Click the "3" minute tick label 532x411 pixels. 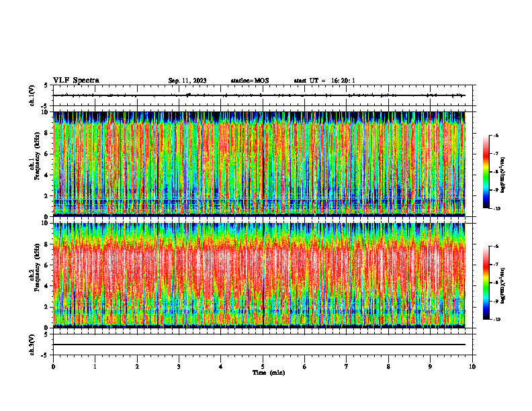point(179,367)
